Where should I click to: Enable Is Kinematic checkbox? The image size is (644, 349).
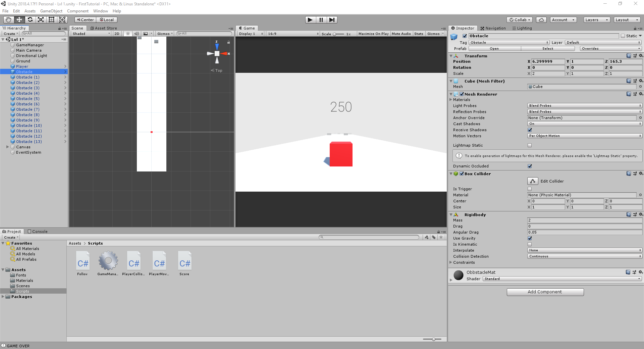coord(530,244)
